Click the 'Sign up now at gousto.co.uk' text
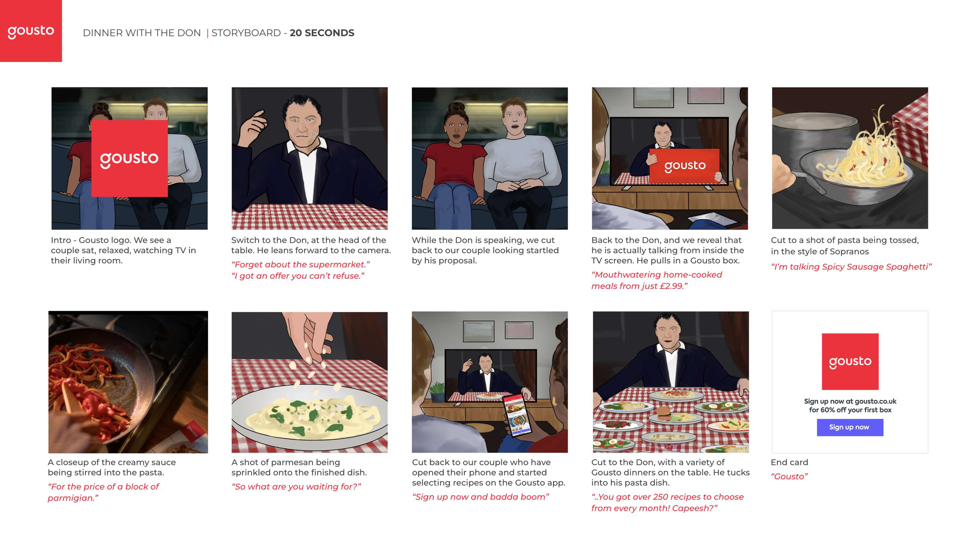The image size is (980, 551). tap(850, 401)
